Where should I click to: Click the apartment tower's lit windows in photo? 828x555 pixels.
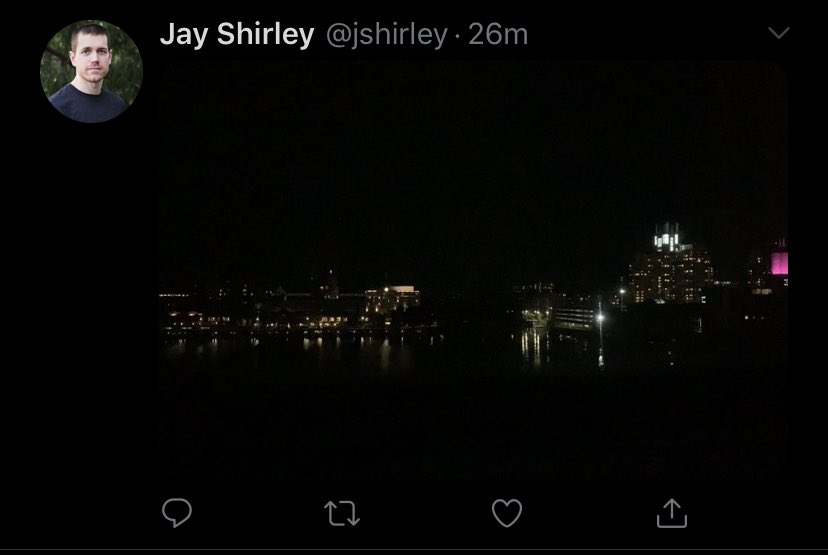(671, 276)
